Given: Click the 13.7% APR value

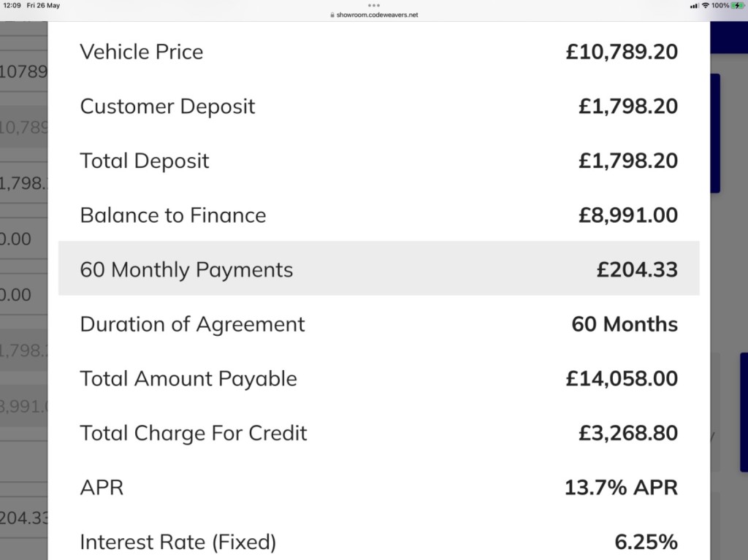Looking at the screenshot, I should click(x=621, y=488).
